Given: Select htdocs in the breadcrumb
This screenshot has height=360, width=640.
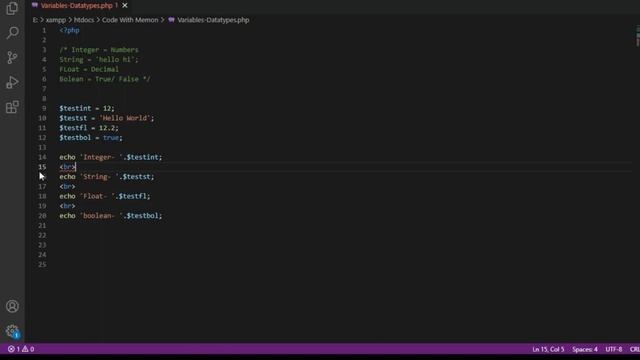Looking at the screenshot, I should pos(84,20).
